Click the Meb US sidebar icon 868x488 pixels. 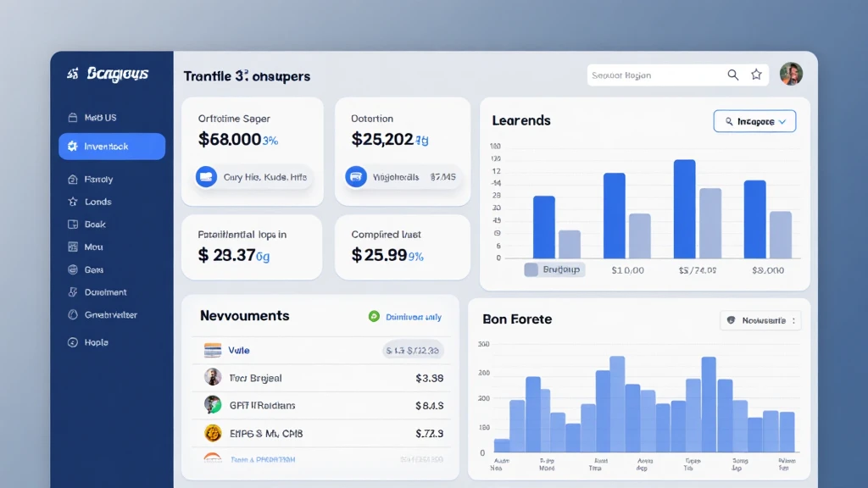(73, 117)
